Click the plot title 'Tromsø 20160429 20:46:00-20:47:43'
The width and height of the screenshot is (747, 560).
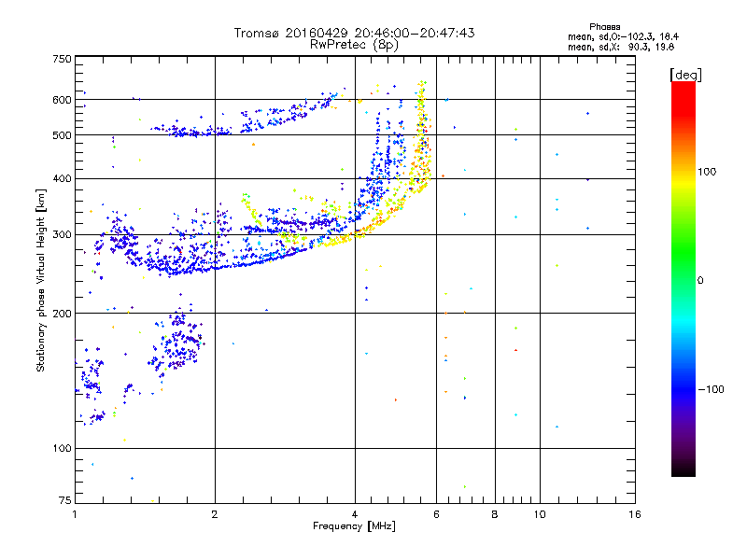pyautogui.click(x=354, y=33)
